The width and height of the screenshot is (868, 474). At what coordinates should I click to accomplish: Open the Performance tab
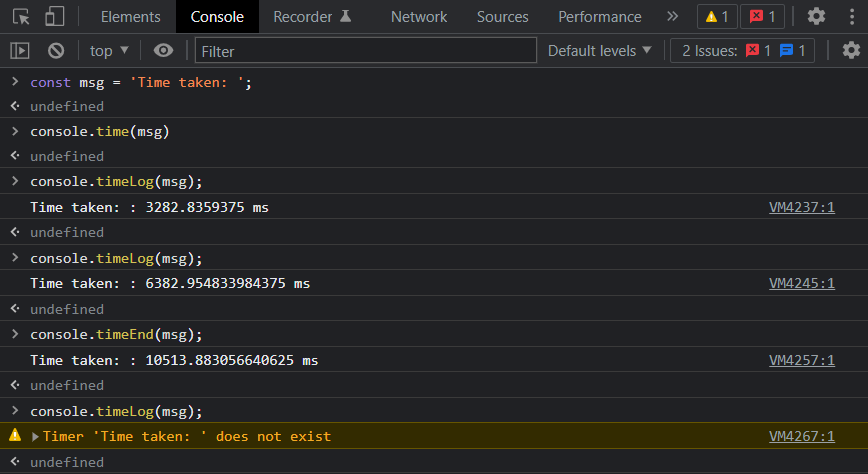click(600, 17)
